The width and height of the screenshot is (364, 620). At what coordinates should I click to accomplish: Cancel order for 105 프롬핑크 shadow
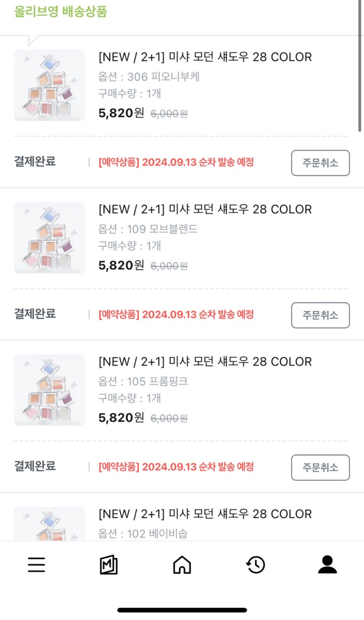[x=320, y=467]
